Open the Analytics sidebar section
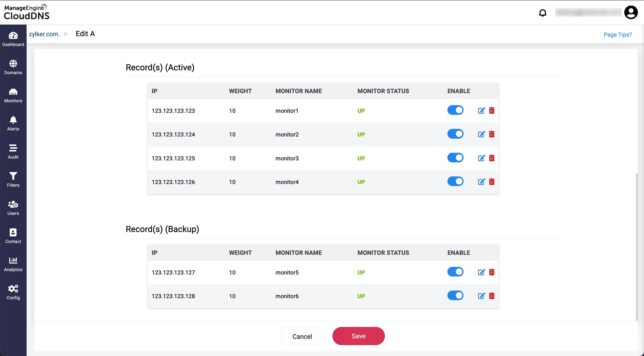 (13, 264)
